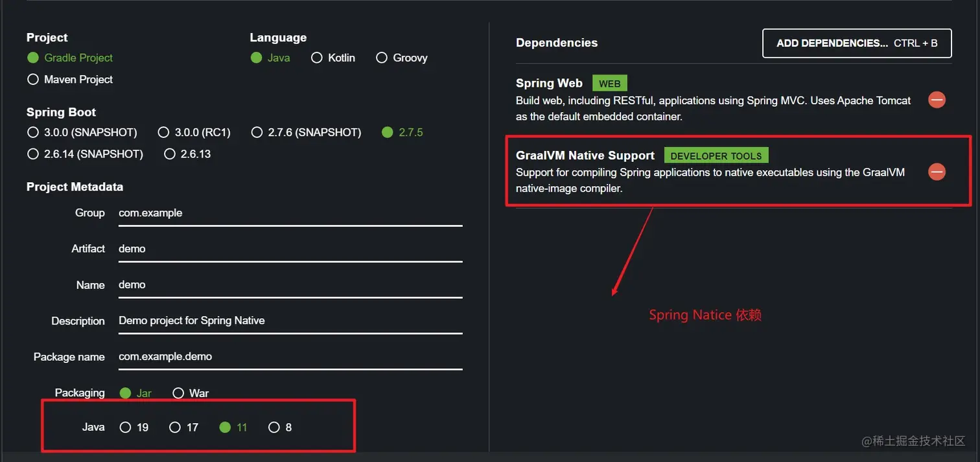
Task: Select Maven Project option
Action: click(x=70, y=79)
